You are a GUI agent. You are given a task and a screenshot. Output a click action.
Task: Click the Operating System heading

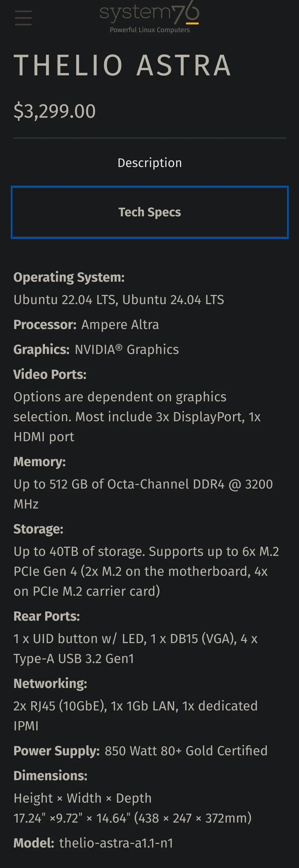pos(69,277)
